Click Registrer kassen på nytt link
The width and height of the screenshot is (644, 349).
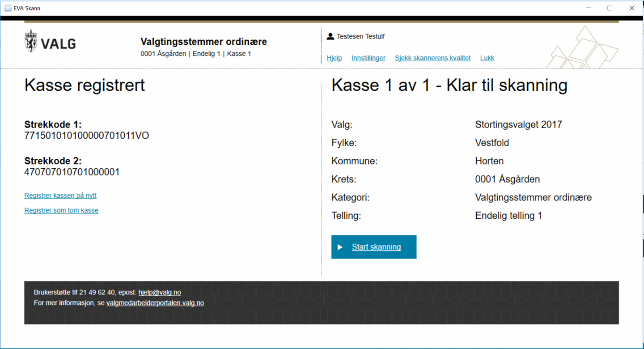click(60, 196)
